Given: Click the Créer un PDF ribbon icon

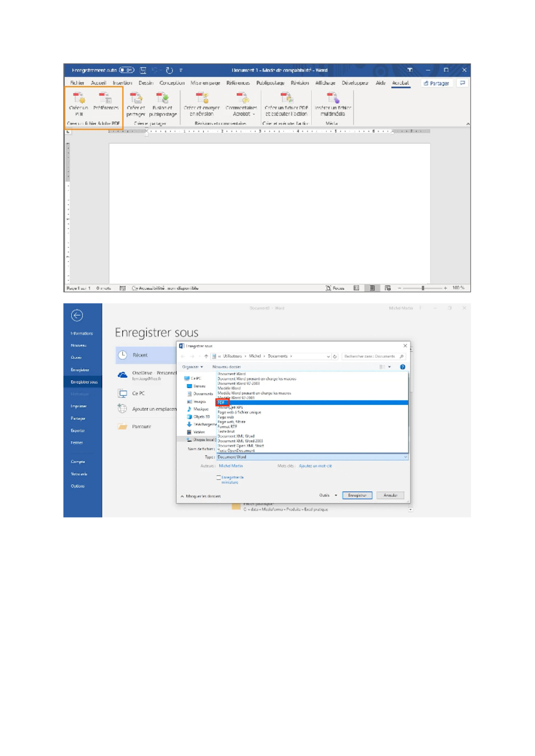Looking at the screenshot, I should point(78,98).
